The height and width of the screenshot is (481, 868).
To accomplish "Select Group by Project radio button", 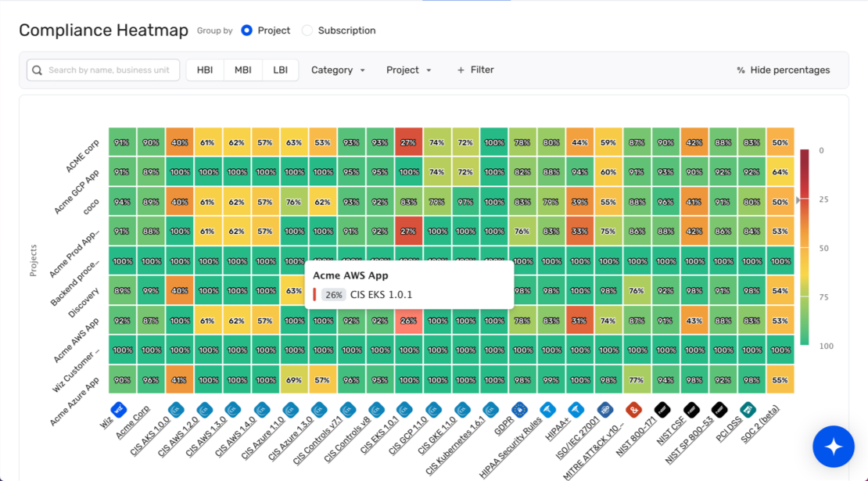I will tap(247, 31).
